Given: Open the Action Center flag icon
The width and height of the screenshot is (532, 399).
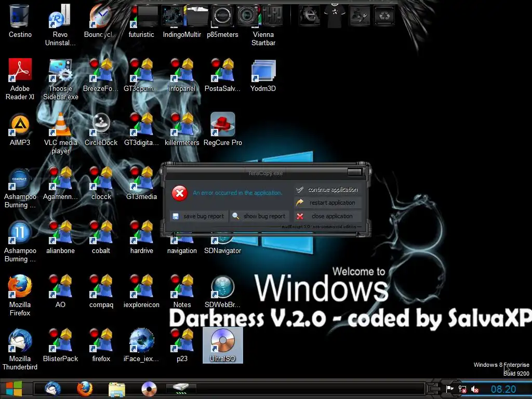Looking at the screenshot, I should coord(449,389).
